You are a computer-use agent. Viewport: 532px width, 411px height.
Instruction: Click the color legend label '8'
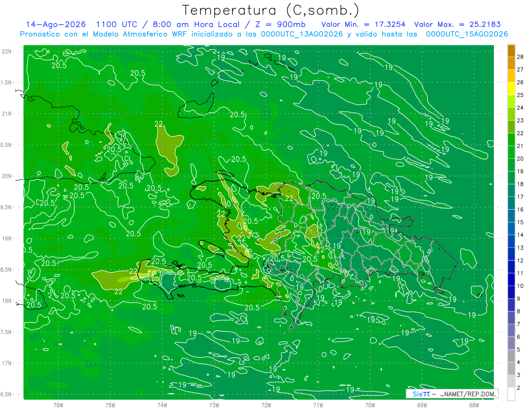[519, 312]
